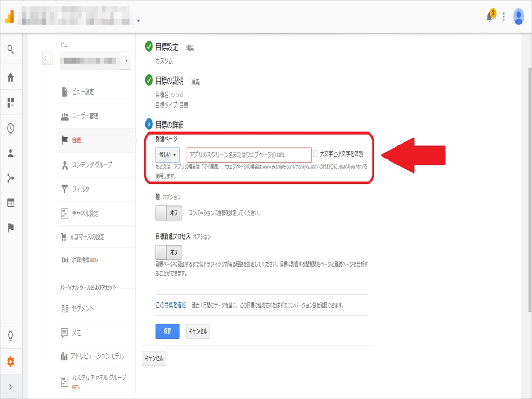Click the 編集 link beside 目標設定
532x399 pixels.
click(190, 48)
